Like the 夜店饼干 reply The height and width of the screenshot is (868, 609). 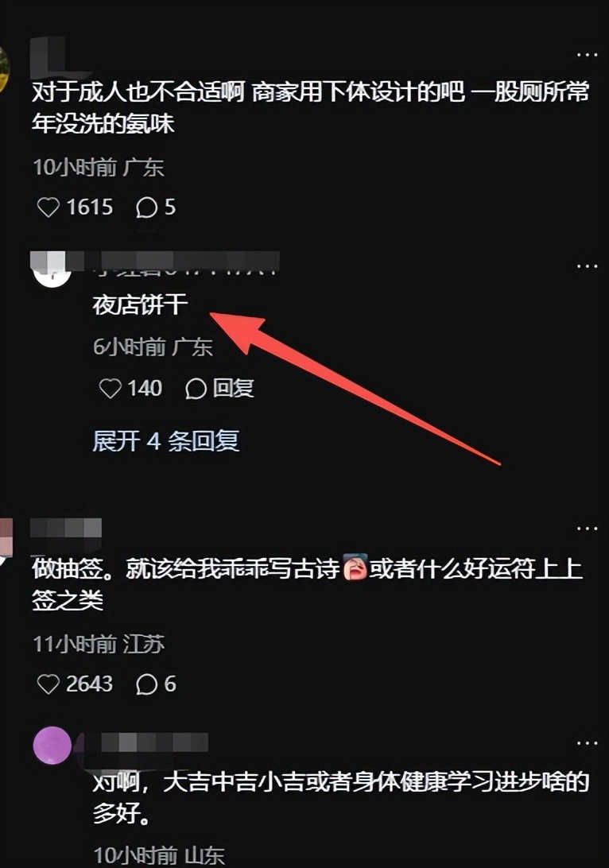110,388
